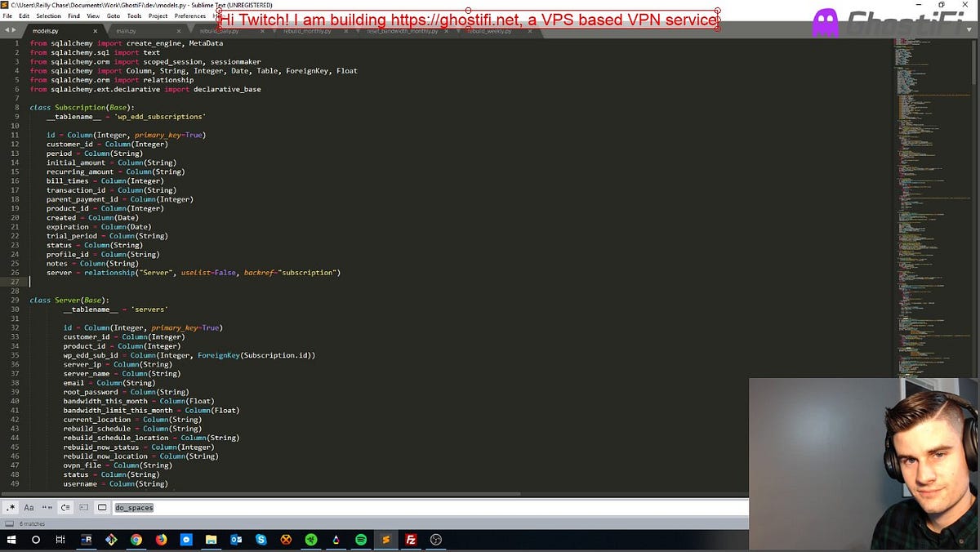Open the Find menu
The height and width of the screenshot is (552, 980).
tap(74, 15)
